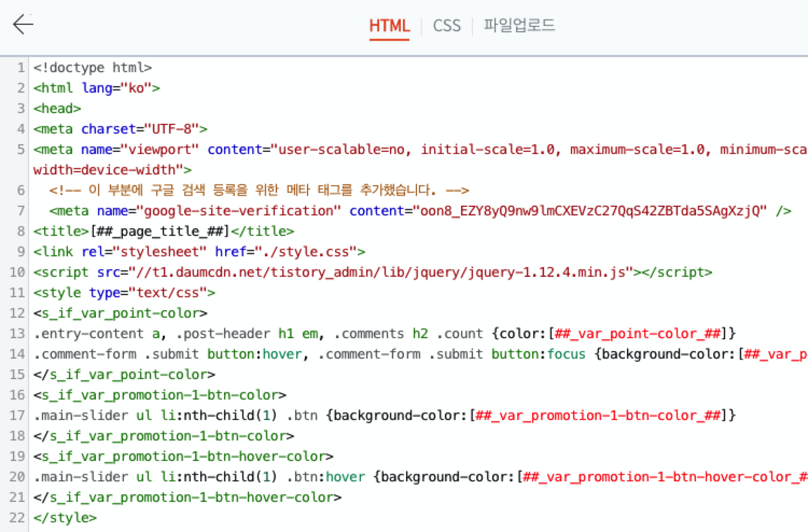Click the html lang="ko" line
The image size is (808, 532).
point(97,88)
